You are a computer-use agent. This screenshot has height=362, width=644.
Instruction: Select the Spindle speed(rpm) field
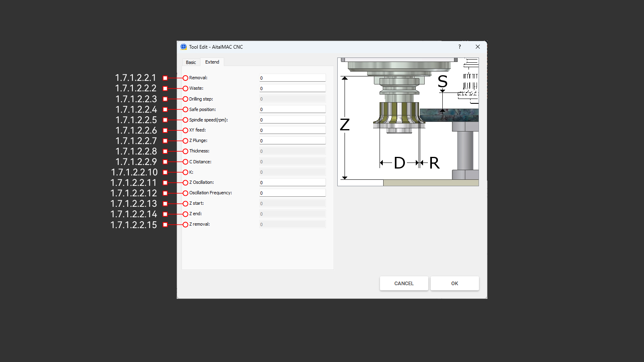[x=292, y=120]
